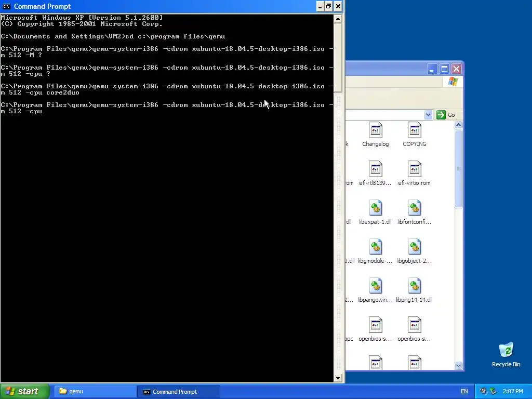Click the Command Prompt scrollbar thumb
532x399 pixels.
[338, 57]
